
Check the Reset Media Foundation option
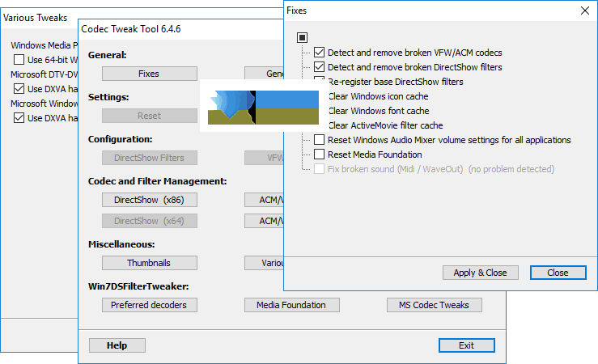coord(319,154)
